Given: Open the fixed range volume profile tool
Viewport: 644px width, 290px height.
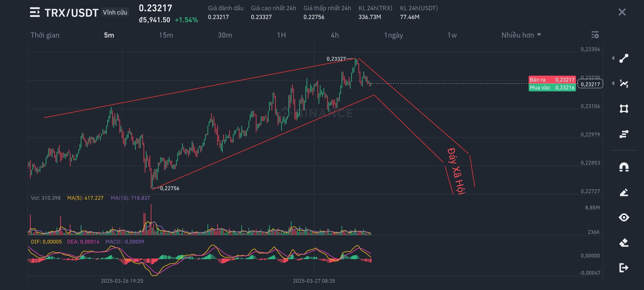Looking at the screenshot, I should coord(624,134).
